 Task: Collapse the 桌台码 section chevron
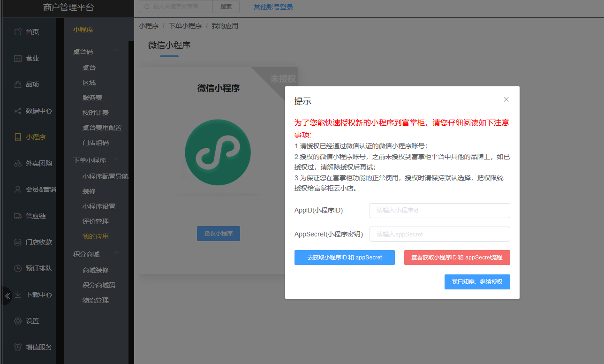pos(116,51)
